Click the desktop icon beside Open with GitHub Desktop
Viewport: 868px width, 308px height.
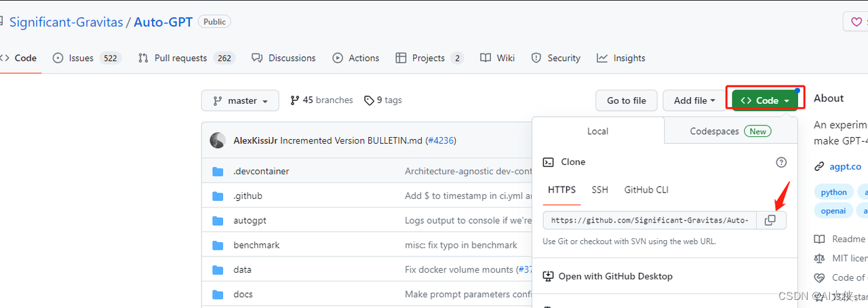click(x=549, y=276)
